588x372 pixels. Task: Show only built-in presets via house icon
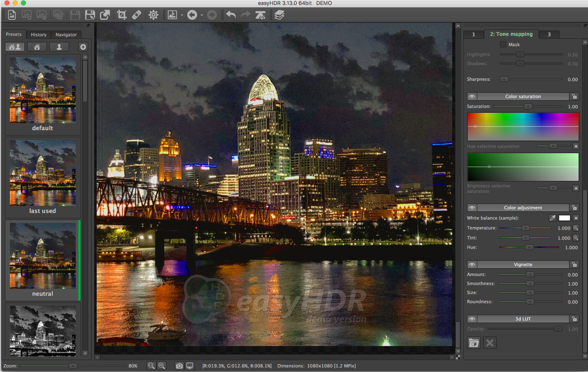[37, 47]
